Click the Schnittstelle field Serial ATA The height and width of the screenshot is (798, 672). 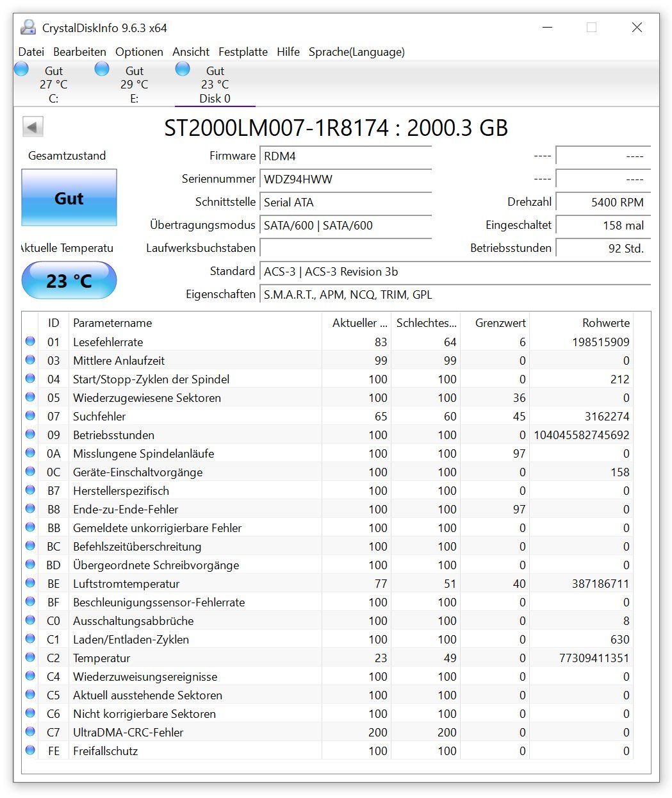tap(346, 203)
